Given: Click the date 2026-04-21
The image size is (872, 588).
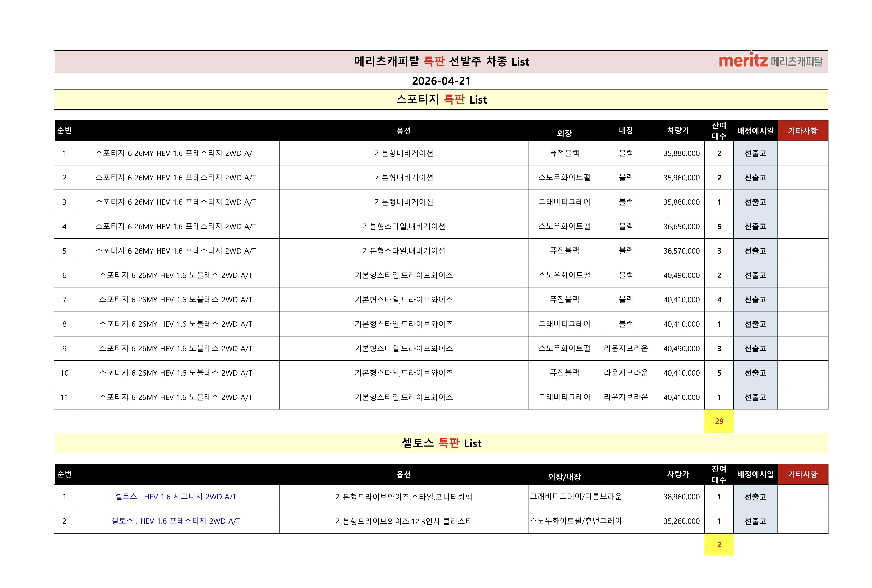Looking at the screenshot, I should [x=441, y=81].
